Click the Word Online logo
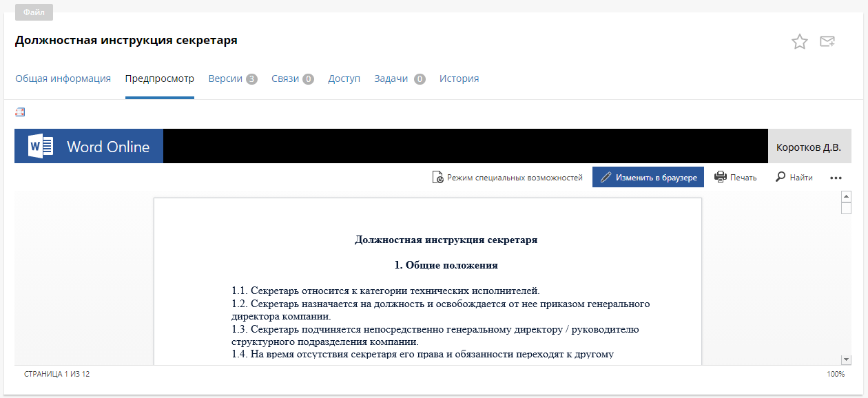Viewport: 868px width, 398px height. click(88, 145)
